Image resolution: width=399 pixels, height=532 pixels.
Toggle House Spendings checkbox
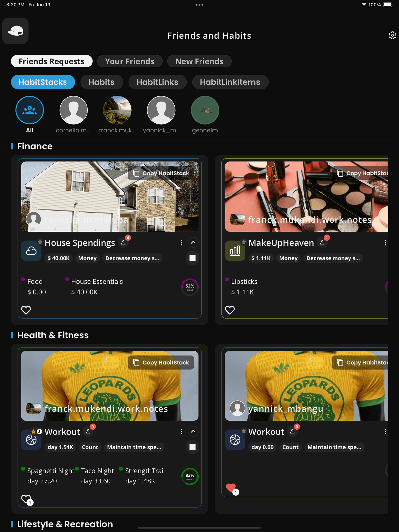coord(193,258)
